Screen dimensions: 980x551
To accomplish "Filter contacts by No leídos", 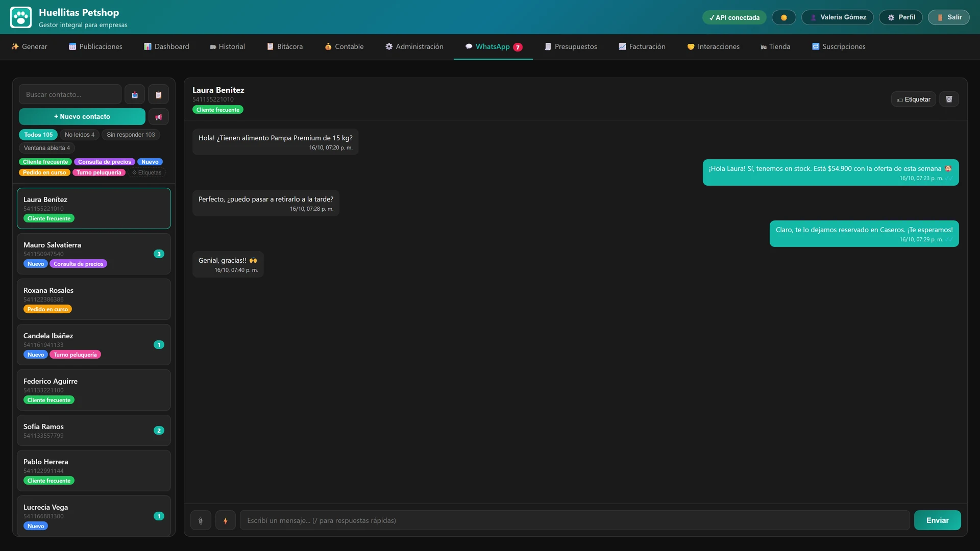I will click(x=80, y=135).
